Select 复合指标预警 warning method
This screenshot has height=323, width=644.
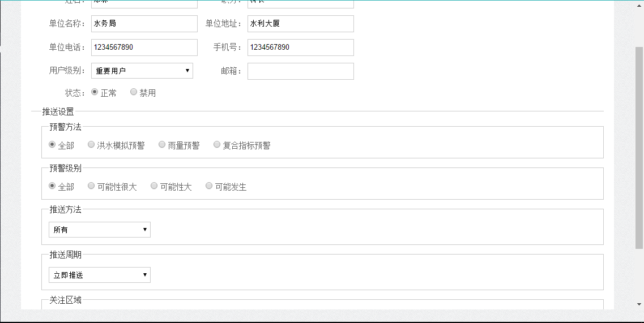tap(217, 145)
